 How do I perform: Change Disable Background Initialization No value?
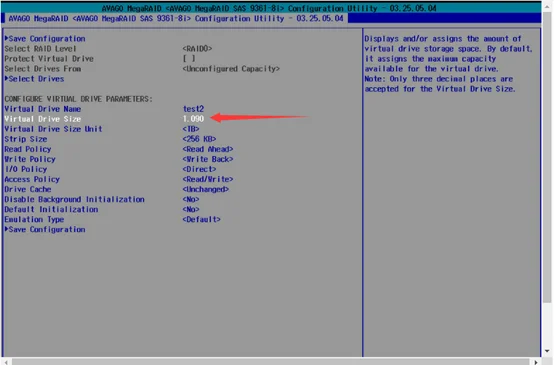(x=191, y=199)
